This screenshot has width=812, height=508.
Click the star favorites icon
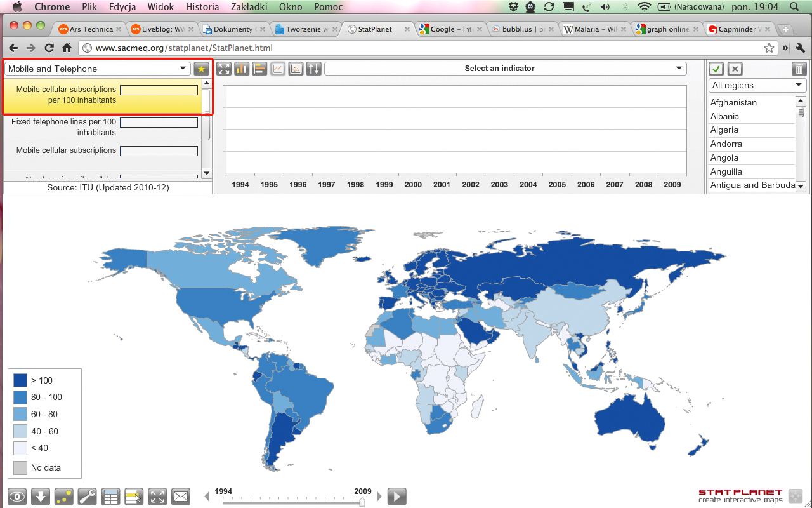click(x=201, y=69)
